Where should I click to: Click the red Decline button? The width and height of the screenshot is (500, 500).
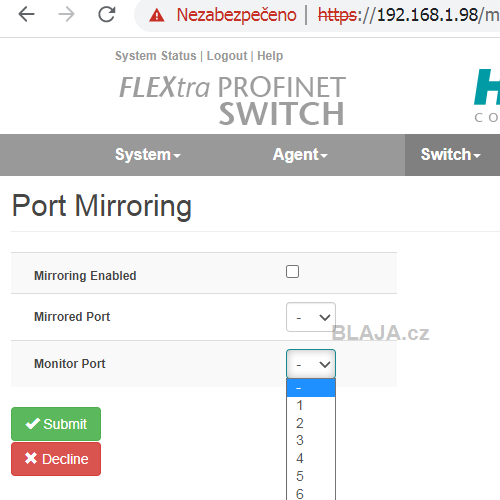click(56, 459)
